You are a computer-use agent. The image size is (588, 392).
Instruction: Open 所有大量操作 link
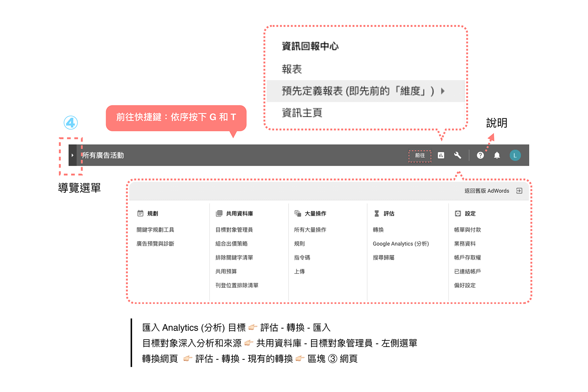310,230
